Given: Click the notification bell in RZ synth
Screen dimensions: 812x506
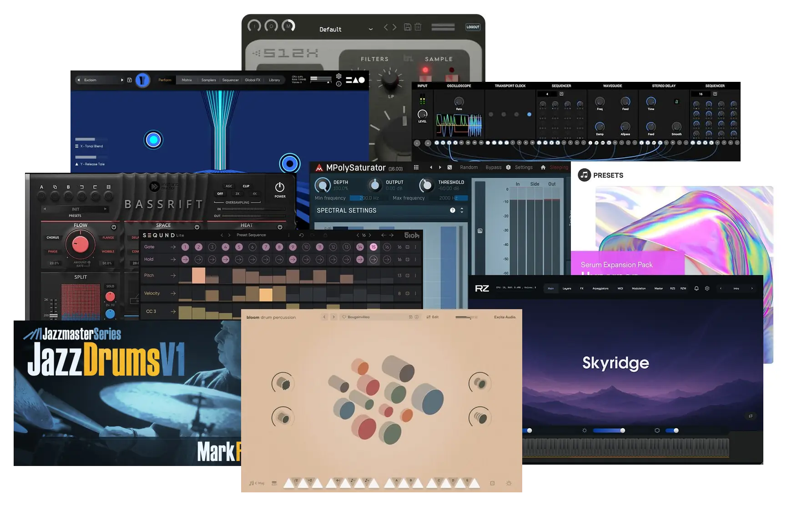Looking at the screenshot, I should point(696,288).
